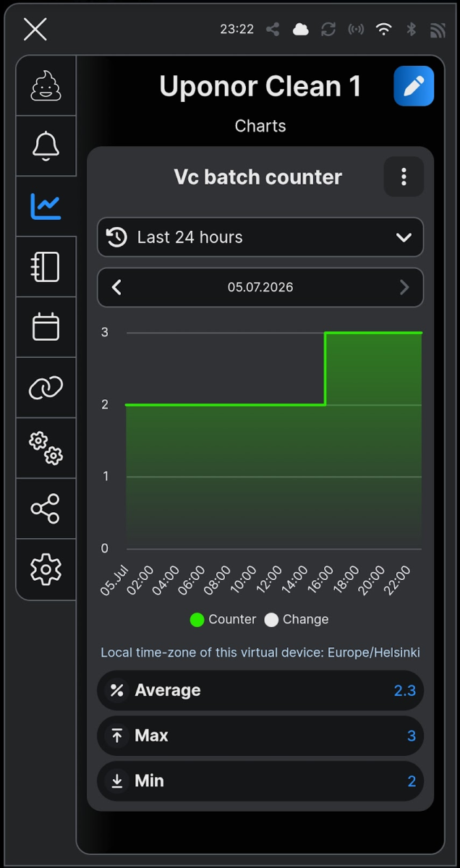460x868 pixels.
Task: Click the Max statistic row
Action: point(260,736)
